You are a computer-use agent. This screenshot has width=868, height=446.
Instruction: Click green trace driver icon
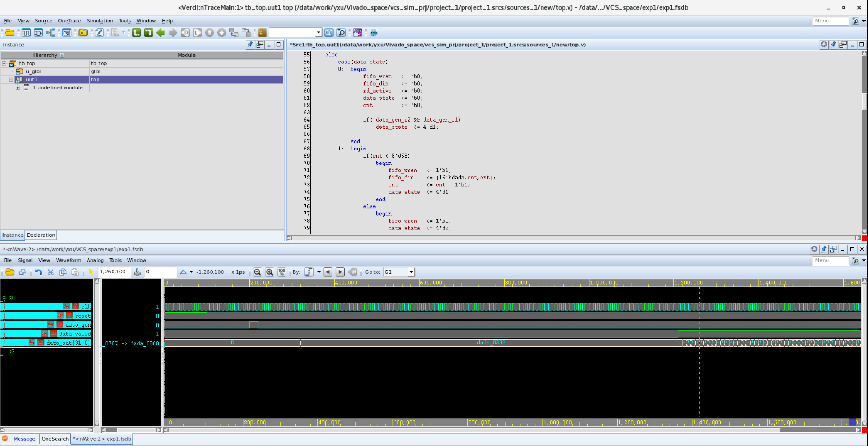tap(136, 33)
